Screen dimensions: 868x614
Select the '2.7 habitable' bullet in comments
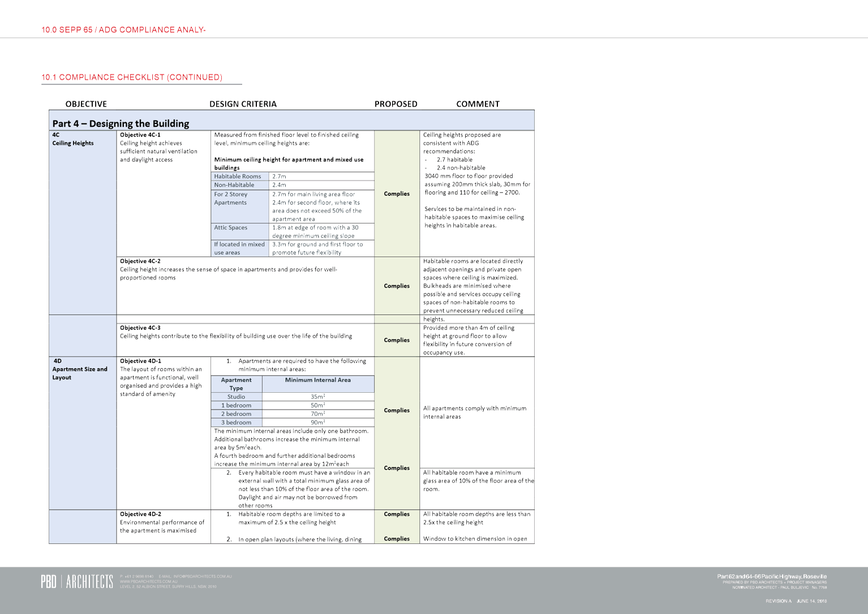coord(454,160)
